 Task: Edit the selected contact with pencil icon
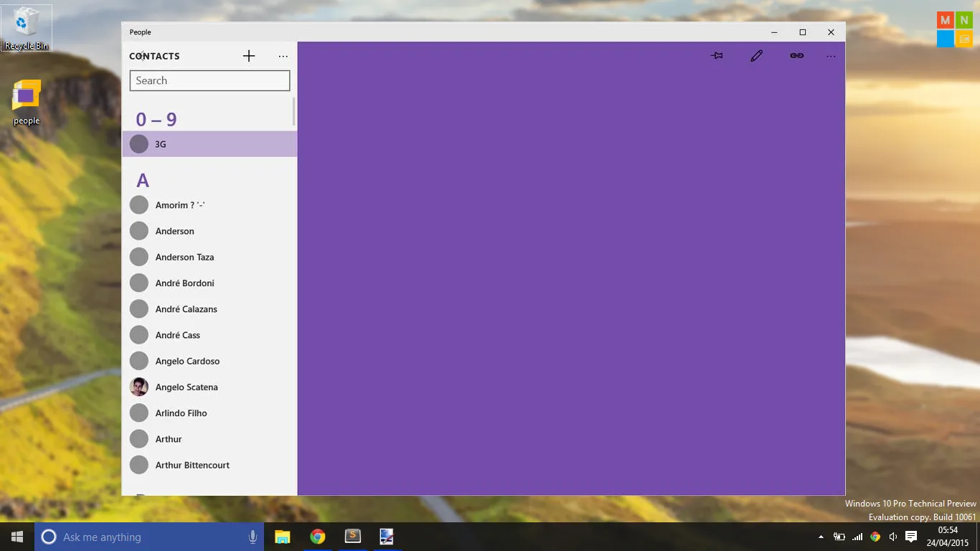point(756,55)
